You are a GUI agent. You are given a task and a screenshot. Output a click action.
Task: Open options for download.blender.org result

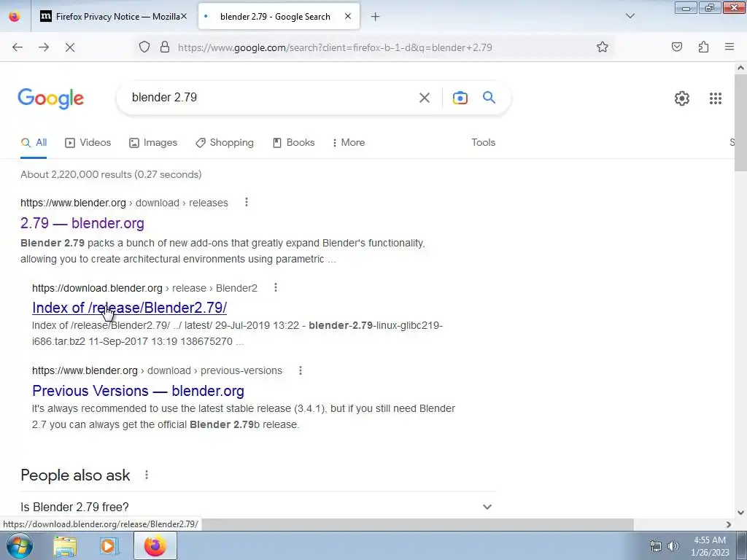(x=275, y=287)
